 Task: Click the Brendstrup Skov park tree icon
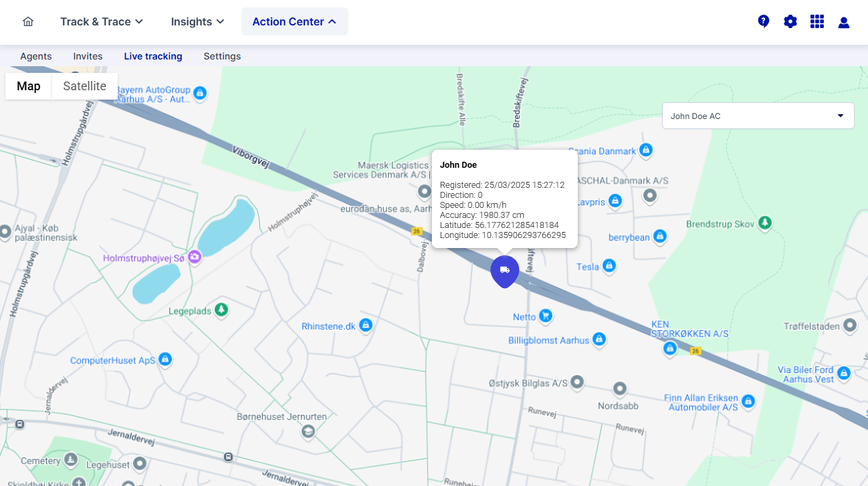pos(764,223)
